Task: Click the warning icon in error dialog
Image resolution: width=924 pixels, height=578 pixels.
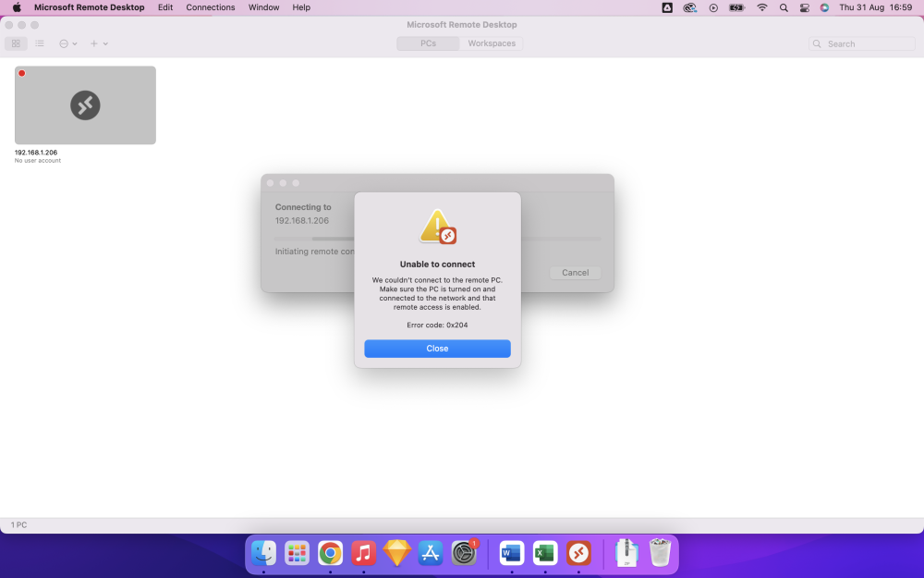Action: (437, 228)
